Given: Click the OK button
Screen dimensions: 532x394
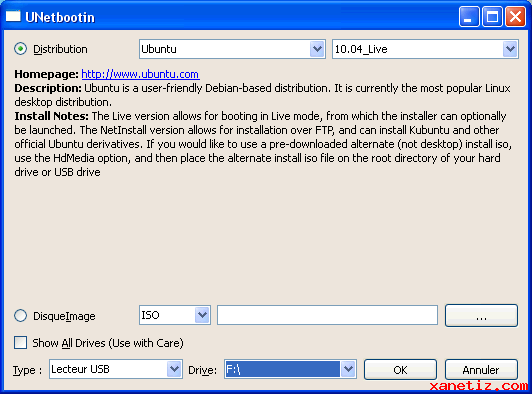Looking at the screenshot, I should (x=400, y=370).
